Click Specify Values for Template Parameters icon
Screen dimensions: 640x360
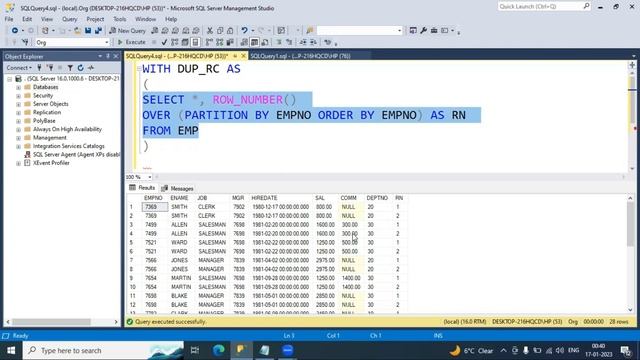point(327,42)
